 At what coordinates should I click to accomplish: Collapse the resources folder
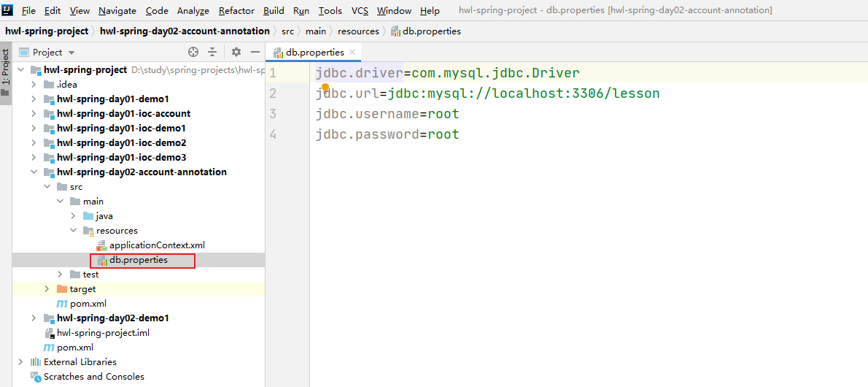74,231
